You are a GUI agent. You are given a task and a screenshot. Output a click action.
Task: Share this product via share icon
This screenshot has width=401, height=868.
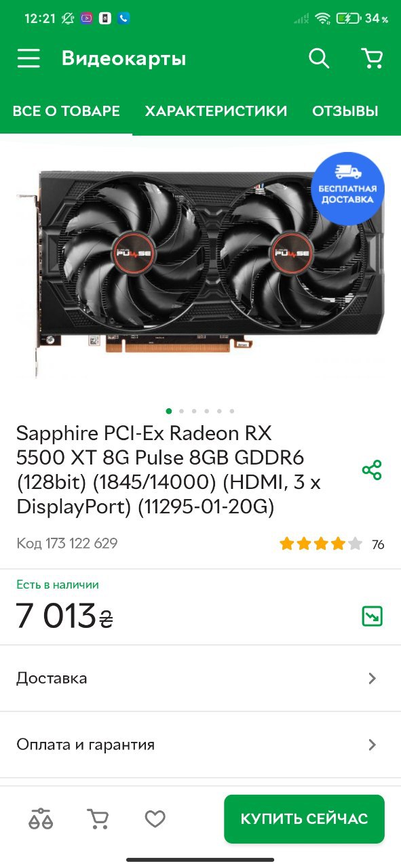point(372,470)
